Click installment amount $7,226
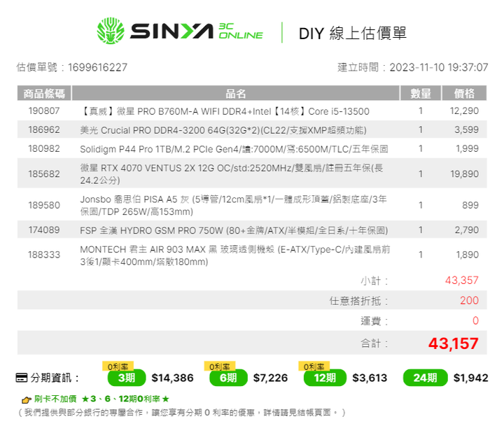This screenshot has height=433, width=504. pos(270,378)
